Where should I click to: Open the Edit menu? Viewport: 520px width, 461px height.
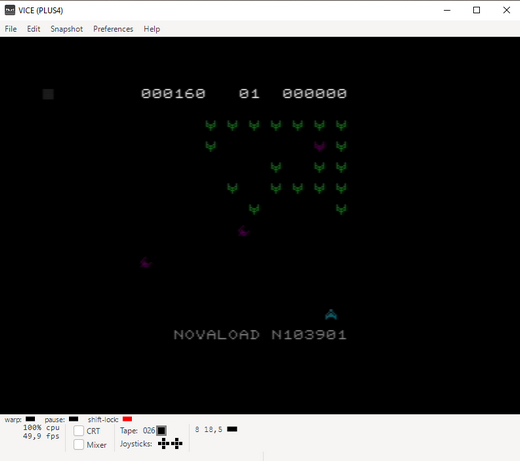[x=33, y=29]
